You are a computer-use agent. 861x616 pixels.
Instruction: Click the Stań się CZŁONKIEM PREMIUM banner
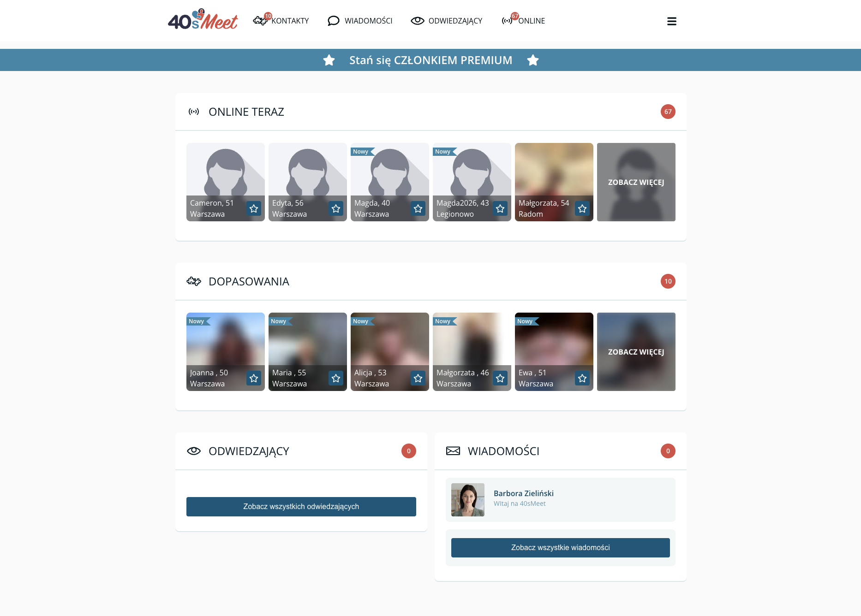(x=430, y=60)
